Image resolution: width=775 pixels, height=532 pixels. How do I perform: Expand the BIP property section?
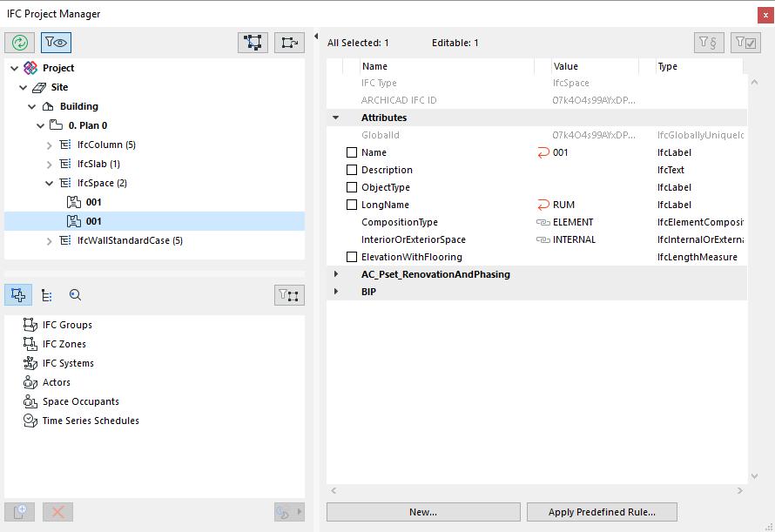(335, 291)
